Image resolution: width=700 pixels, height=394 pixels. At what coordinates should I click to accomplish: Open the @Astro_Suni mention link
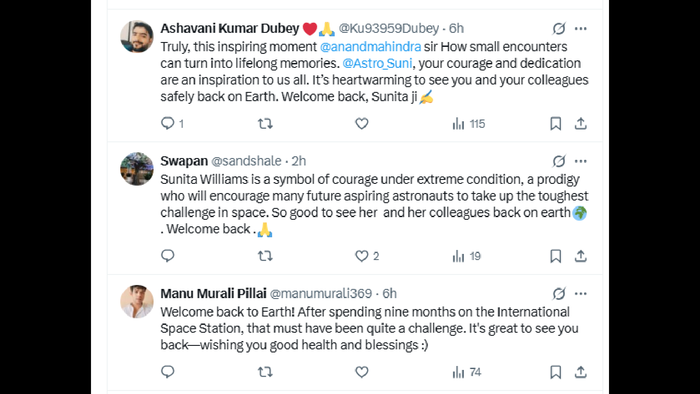pos(377,63)
